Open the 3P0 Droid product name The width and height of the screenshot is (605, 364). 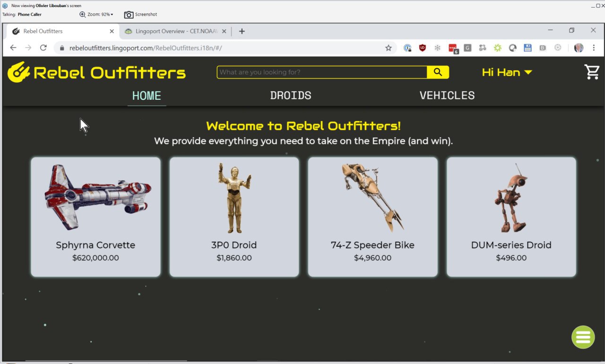coord(234,245)
